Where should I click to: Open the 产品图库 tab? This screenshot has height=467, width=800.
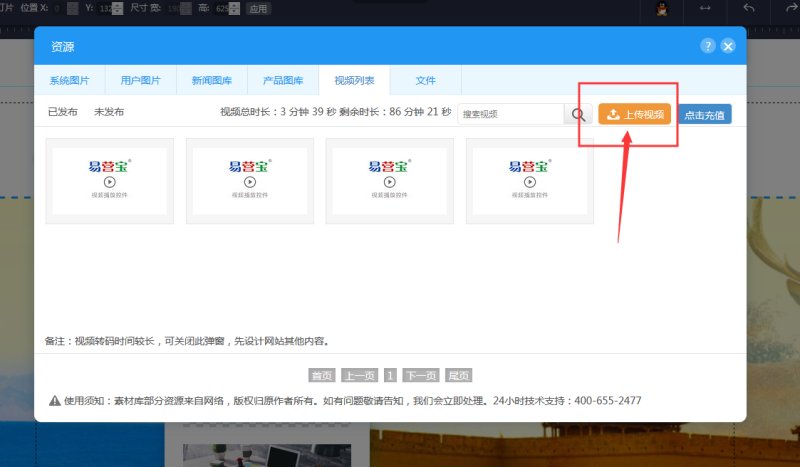click(283, 80)
